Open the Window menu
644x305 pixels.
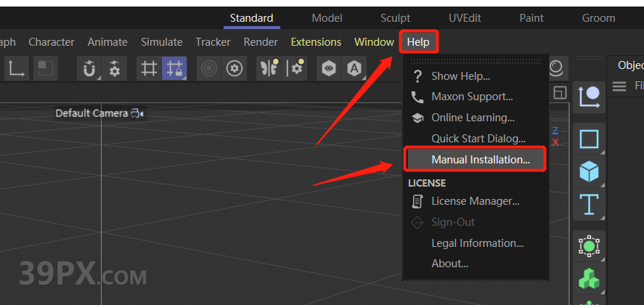point(374,42)
